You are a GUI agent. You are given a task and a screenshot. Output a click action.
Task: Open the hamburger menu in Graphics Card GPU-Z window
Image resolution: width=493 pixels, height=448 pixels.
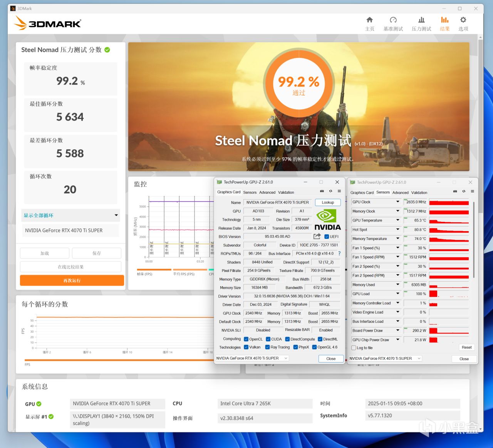[339, 191]
